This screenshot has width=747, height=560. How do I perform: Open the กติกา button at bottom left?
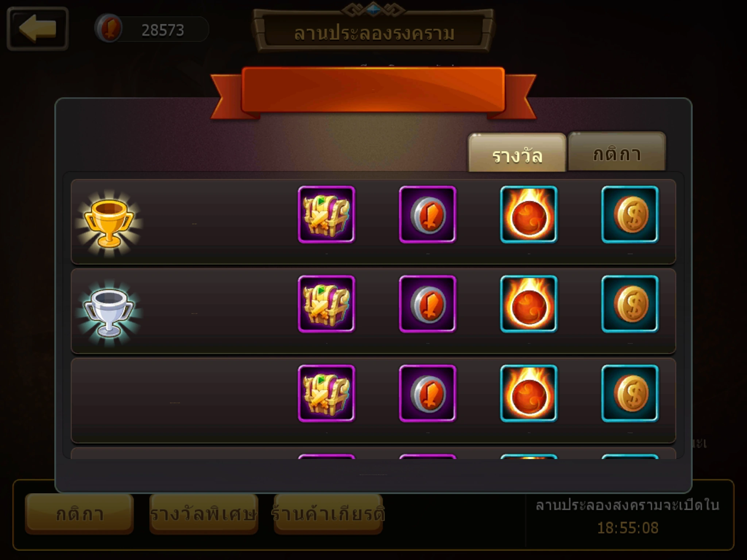click(x=79, y=514)
